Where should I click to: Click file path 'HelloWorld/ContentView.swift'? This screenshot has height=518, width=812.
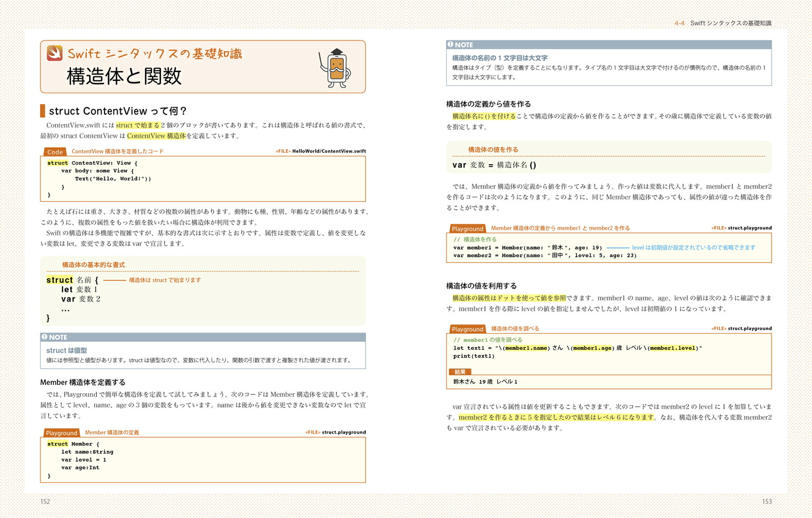329,151
